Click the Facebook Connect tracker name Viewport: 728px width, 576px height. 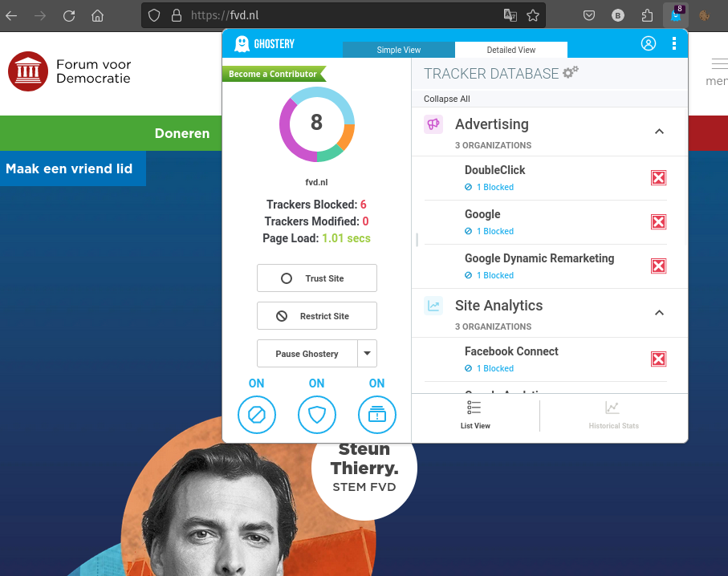511,351
